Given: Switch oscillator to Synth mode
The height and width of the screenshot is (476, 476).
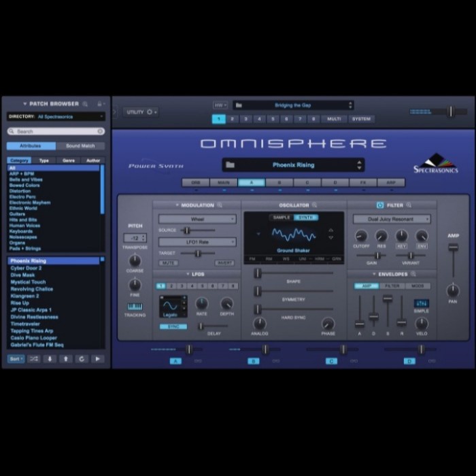Looking at the screenshot, I should point(306,218).
